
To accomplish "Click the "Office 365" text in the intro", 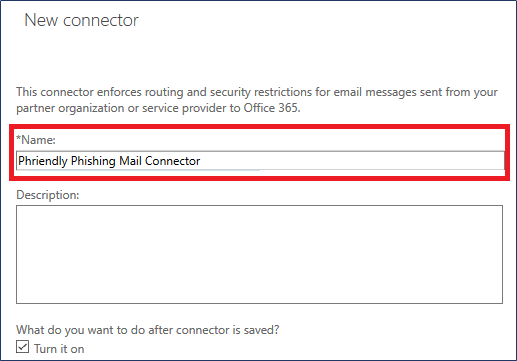I will pyautogui.click(x=272, y=108).
